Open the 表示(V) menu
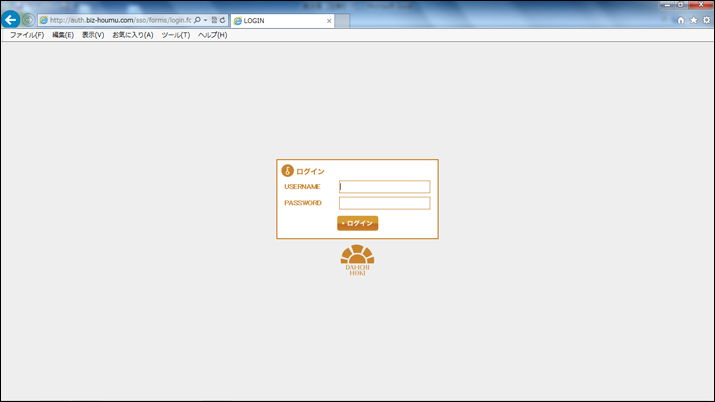 pos(93,35)
